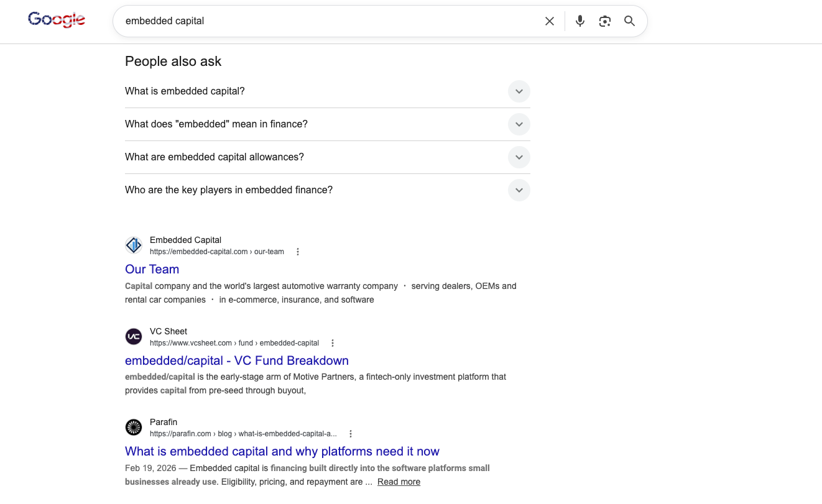Click the VC Sheet site favicon
Viewport: 822px width, 504px height.
(134, 337)
